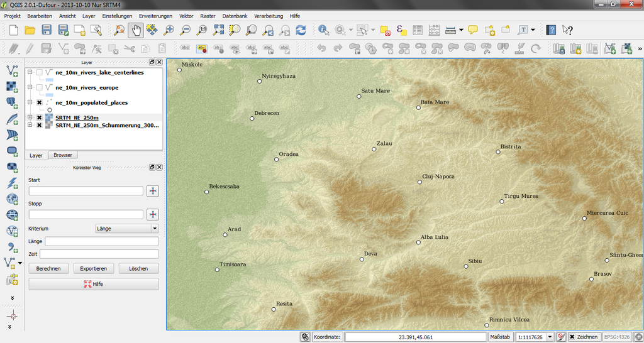Screen dimensions: 644x343
Task: Click the Koordinate input field
Action: pos(415,337)
